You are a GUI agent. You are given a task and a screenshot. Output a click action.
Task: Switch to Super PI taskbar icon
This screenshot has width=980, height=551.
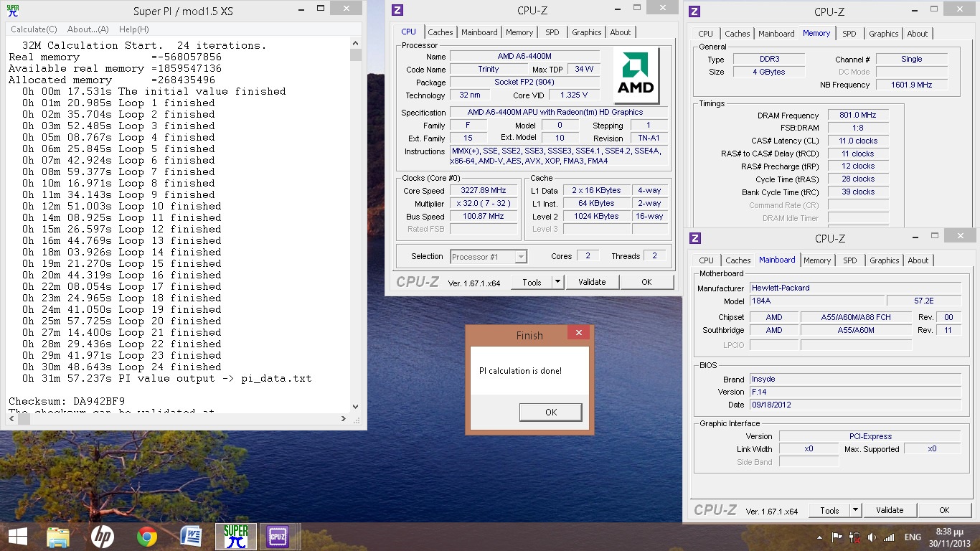(x=235, y=536)
